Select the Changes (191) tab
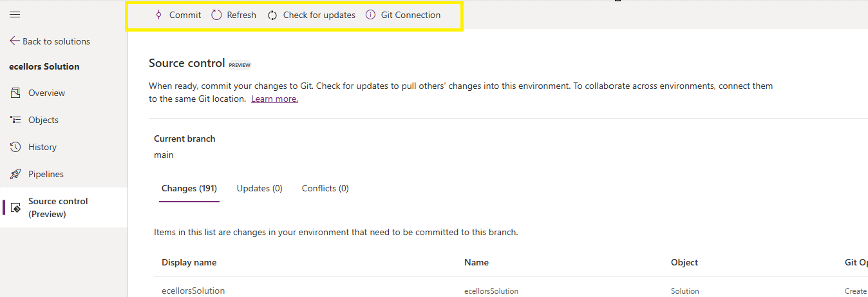The image size is (868, 297). [189, 188]
